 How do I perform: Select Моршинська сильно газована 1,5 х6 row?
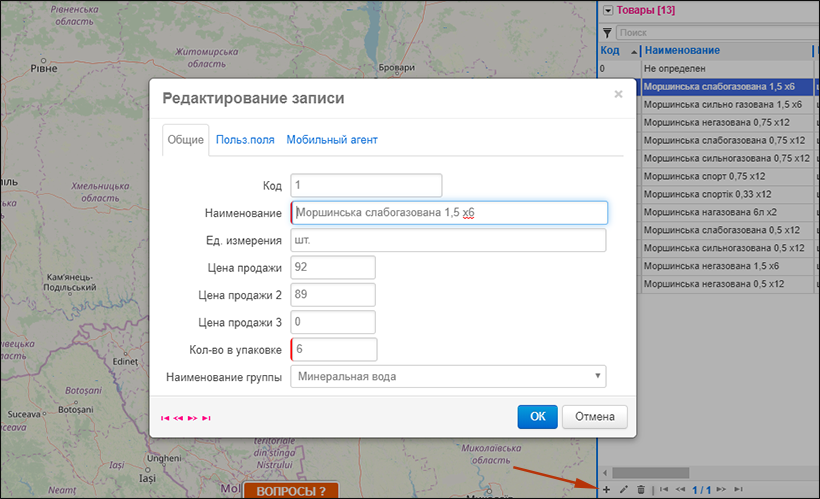[x=727, y=105]
